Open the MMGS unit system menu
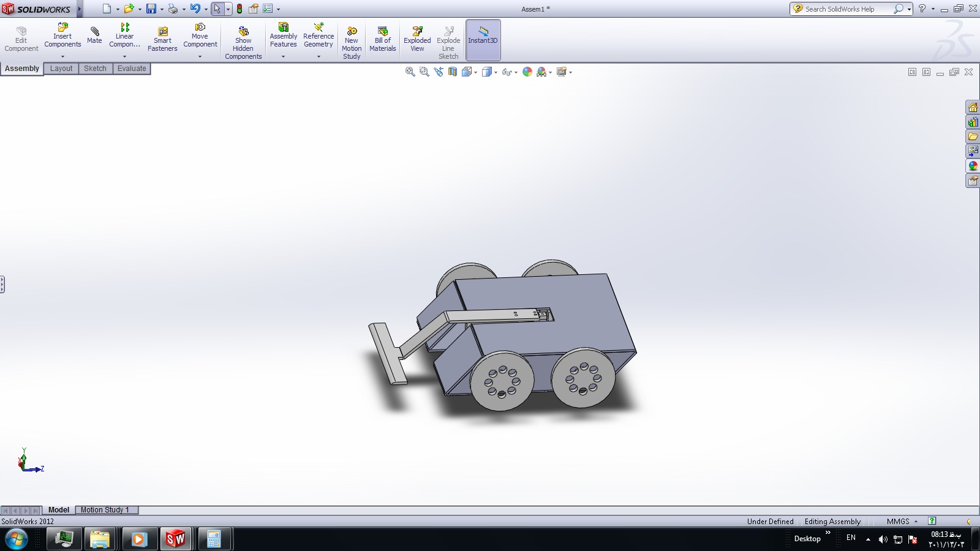The image size is (980, 551). pyautogui.click(x=902, y=522)
